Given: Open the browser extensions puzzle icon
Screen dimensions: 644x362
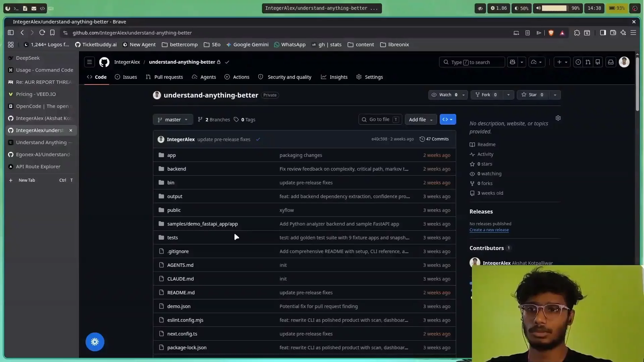Looking at the screenshot, I should click(577, 33).
